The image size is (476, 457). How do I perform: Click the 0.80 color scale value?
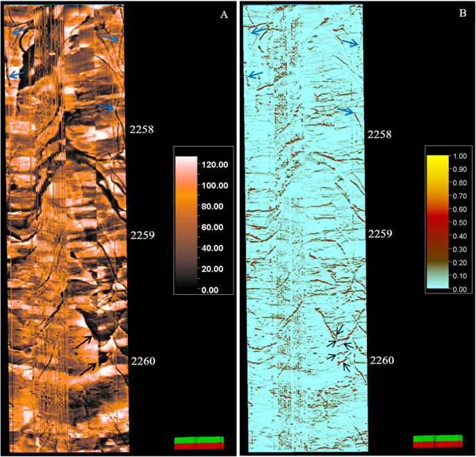[x=459, y=183]
